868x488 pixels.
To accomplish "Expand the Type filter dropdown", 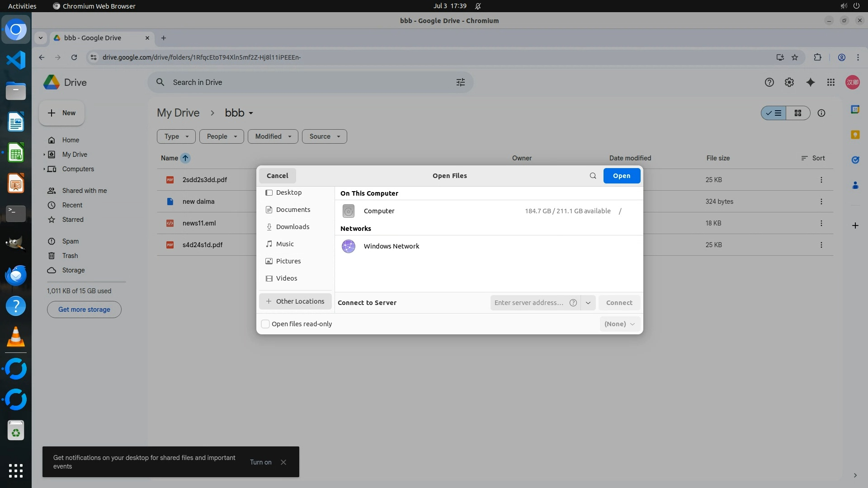I will 176,136.
